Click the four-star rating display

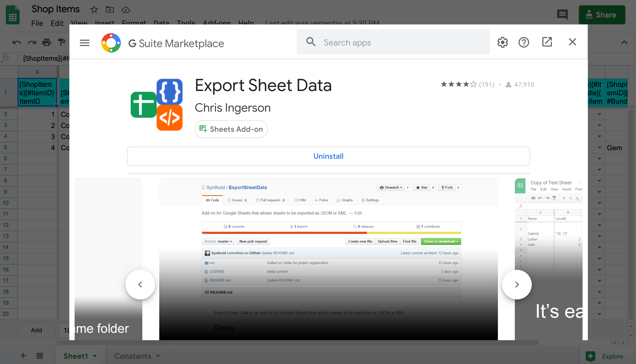458,84
